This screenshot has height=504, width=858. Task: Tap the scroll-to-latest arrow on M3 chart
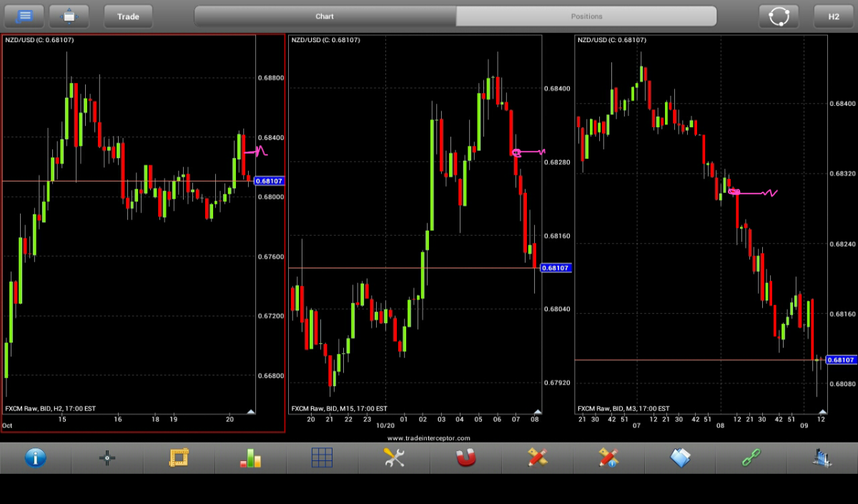[x=822, y=411]
